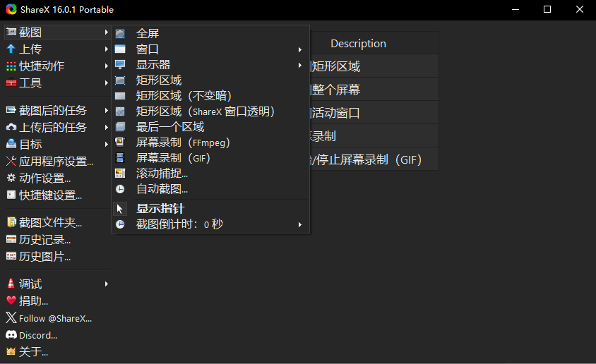Open 应用程序设置... text in sidebar
Image resolution: width=596 pixels, height=364 pixels.
pyautogui.click(x=56, y=162)
